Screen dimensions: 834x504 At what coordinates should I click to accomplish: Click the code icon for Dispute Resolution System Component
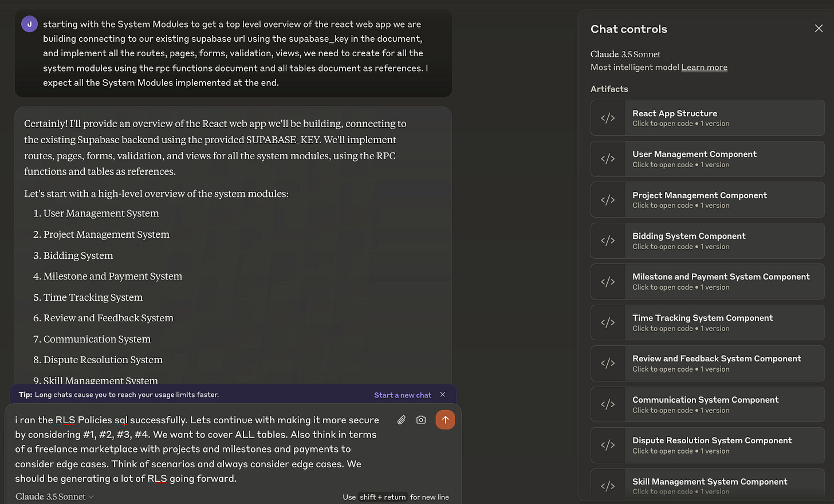coord(608,445)
